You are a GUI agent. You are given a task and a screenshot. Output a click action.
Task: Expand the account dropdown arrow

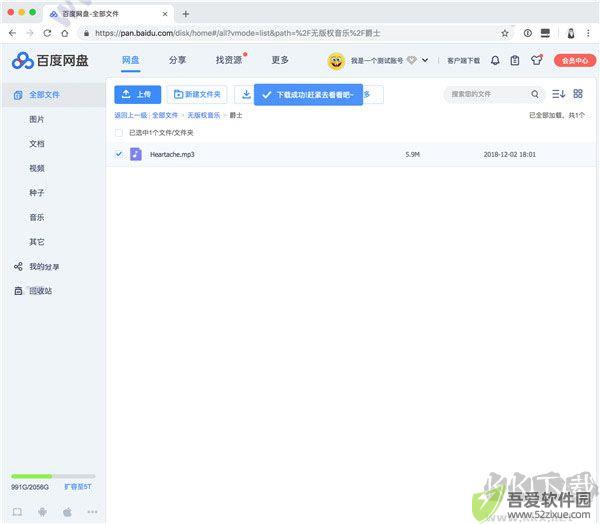425,60
